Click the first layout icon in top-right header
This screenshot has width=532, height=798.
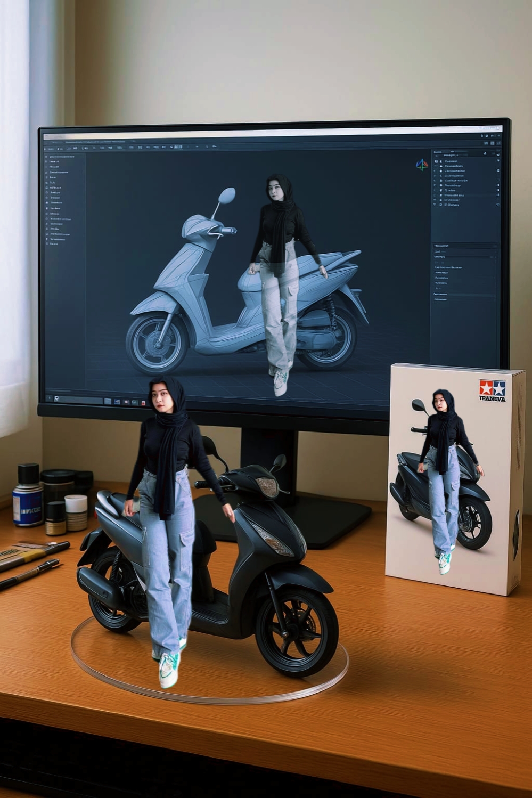486,143
